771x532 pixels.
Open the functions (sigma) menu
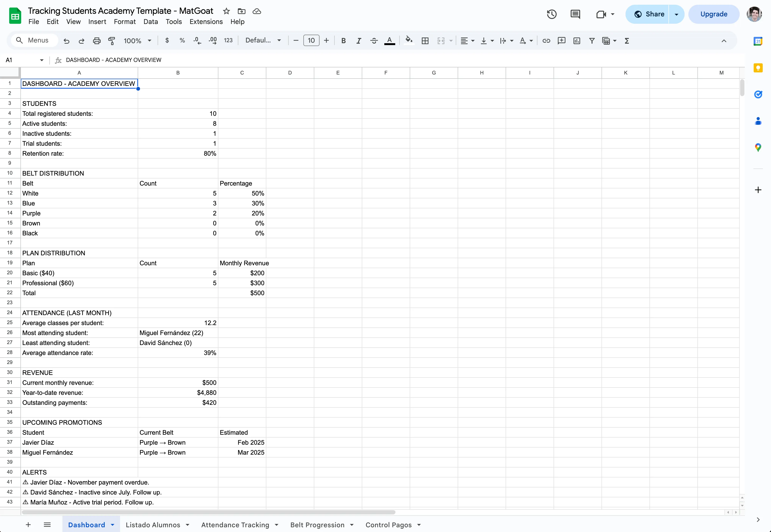(x=627, y=40)
